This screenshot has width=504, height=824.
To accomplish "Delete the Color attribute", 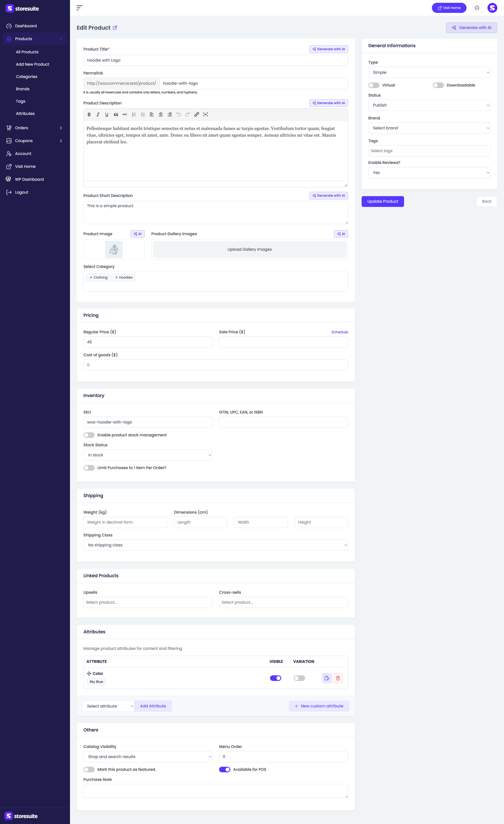I will 338,678.
